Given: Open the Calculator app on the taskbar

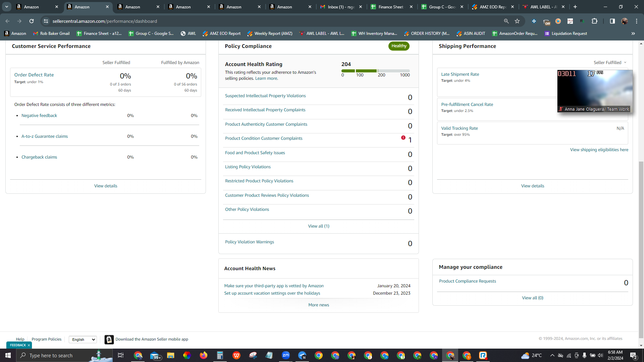Looking at the screenshot, I should (220, 355).
